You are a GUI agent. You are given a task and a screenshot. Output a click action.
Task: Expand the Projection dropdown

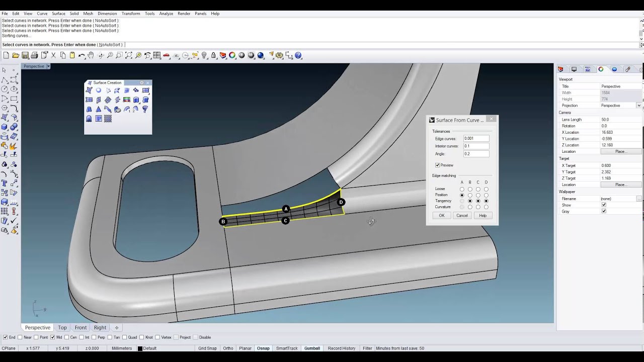[x=639, y=106]
